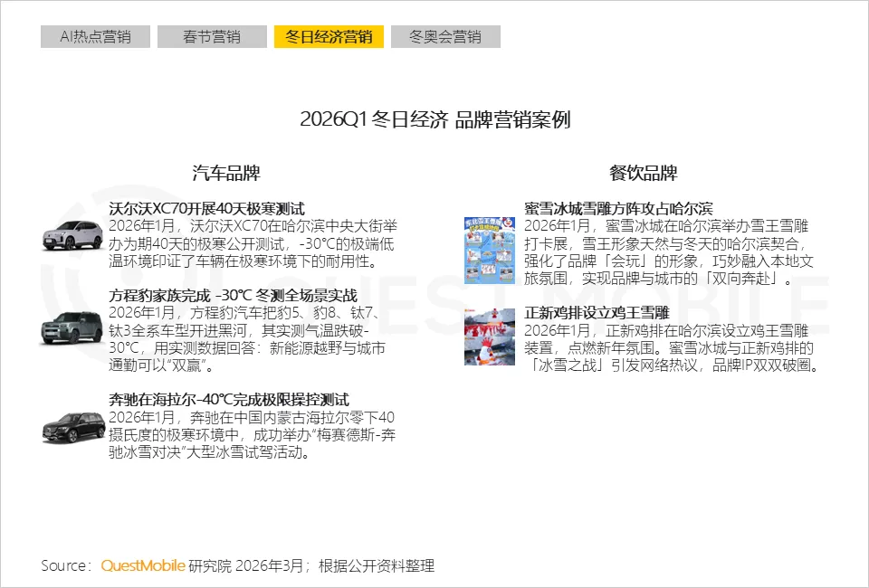869x588 pixels.
Task: Click the green 方程豹 SUV image
Action: click(x=72, y=327)
